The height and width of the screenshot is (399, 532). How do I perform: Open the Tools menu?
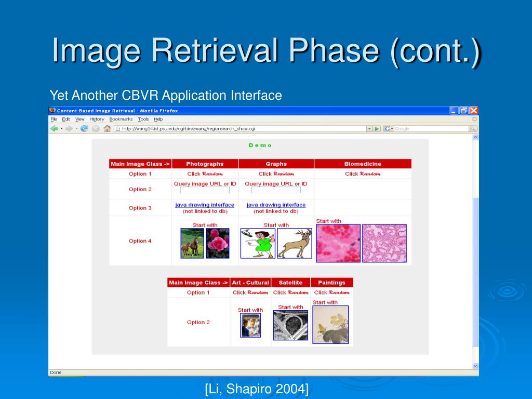coord(143,119)
